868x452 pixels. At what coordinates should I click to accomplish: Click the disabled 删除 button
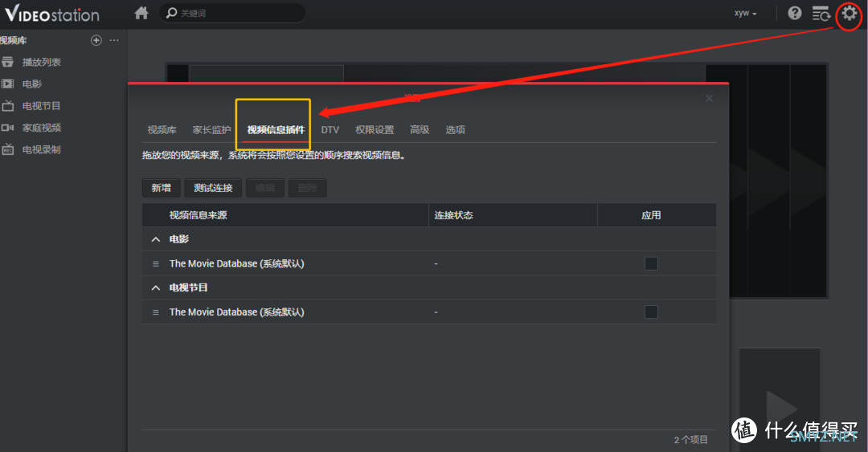tap(307, 188)
